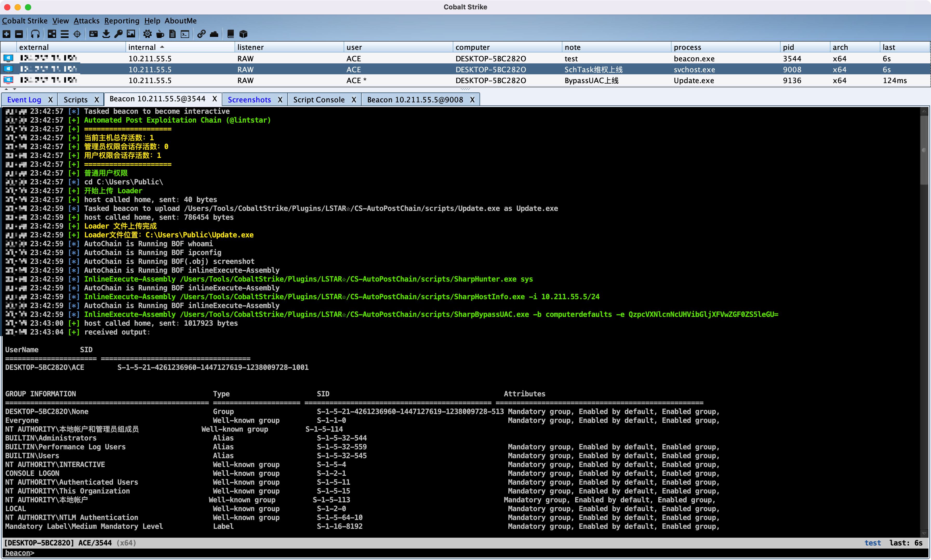
Task: Open the Credentials key icon
Action: [x=118, y=34]
